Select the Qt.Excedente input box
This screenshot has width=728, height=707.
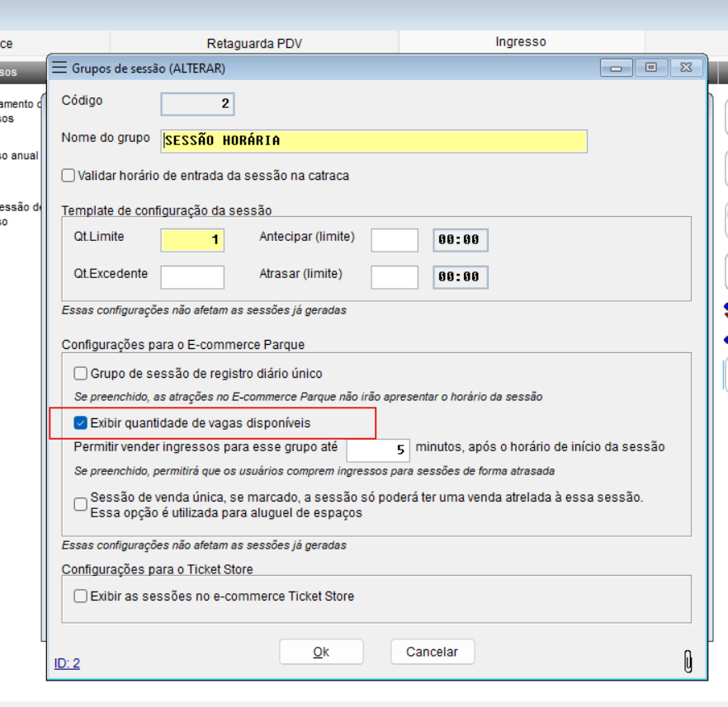click(x=192, y=277)
